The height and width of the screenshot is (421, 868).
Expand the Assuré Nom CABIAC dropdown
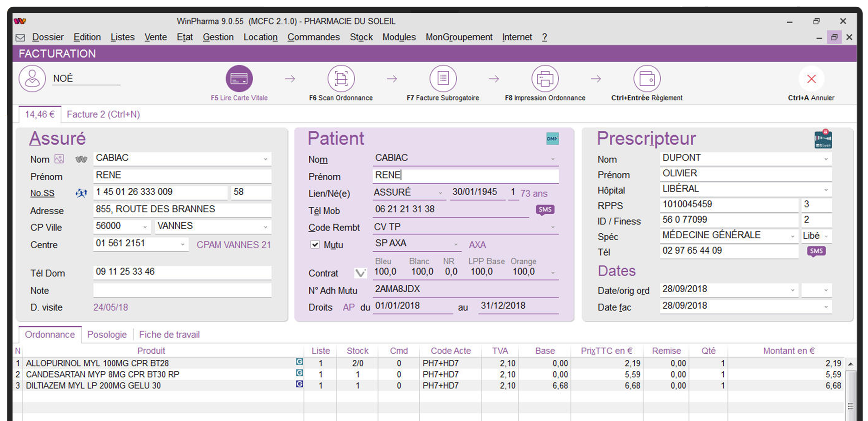(x=266, y=159)
